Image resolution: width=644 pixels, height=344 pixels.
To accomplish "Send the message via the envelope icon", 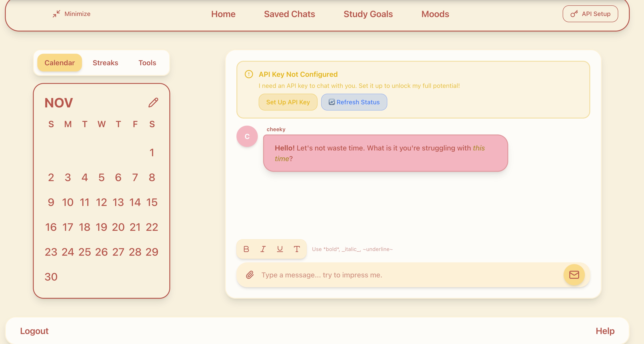I will tap(574, 275).
